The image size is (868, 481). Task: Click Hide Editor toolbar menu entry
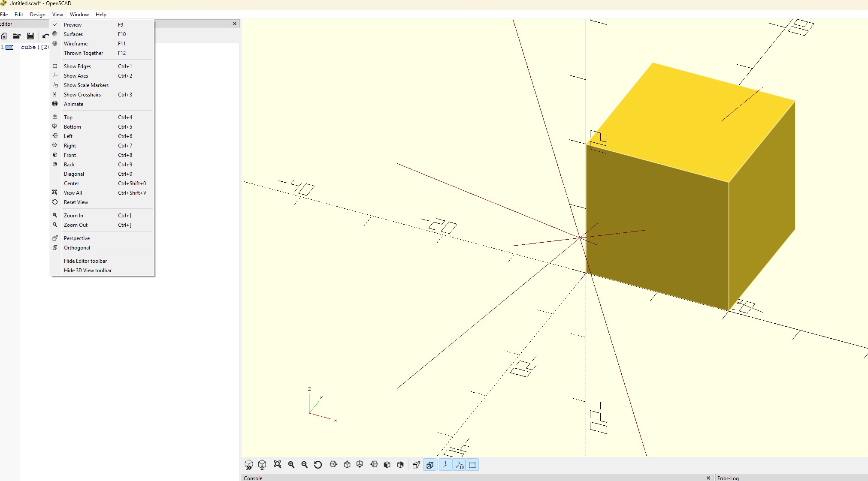click(102, 261)
